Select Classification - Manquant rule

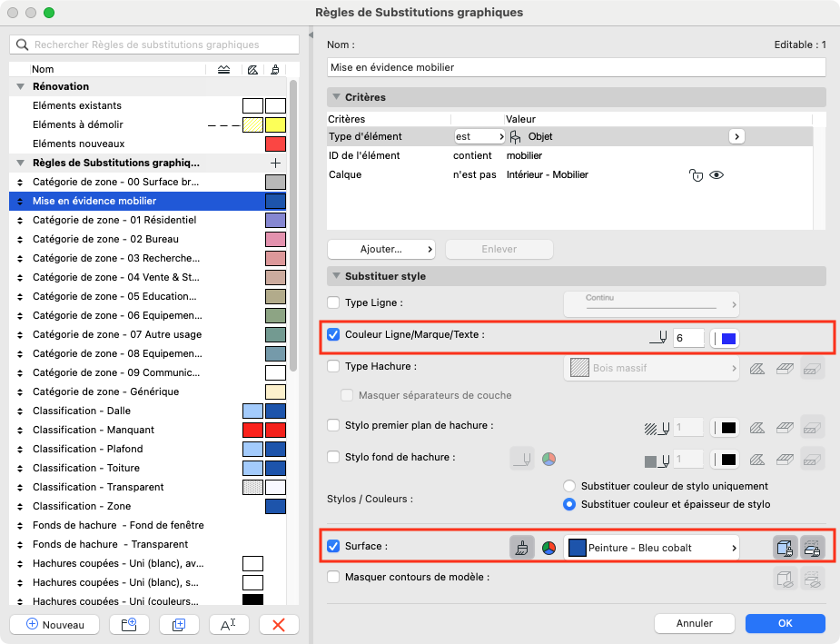pyautogui.click(x=148, y=430)
